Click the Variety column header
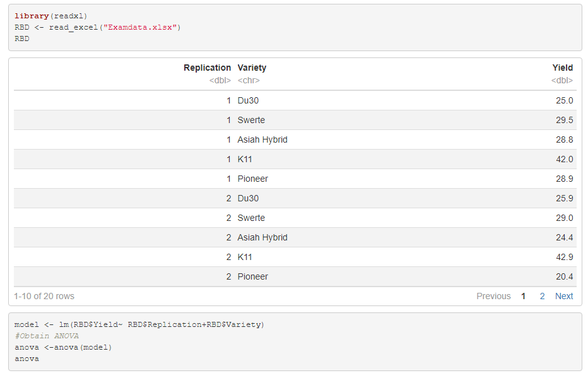Screen dimensions: 588x373 pyautogui.click(x=252, y=68)
